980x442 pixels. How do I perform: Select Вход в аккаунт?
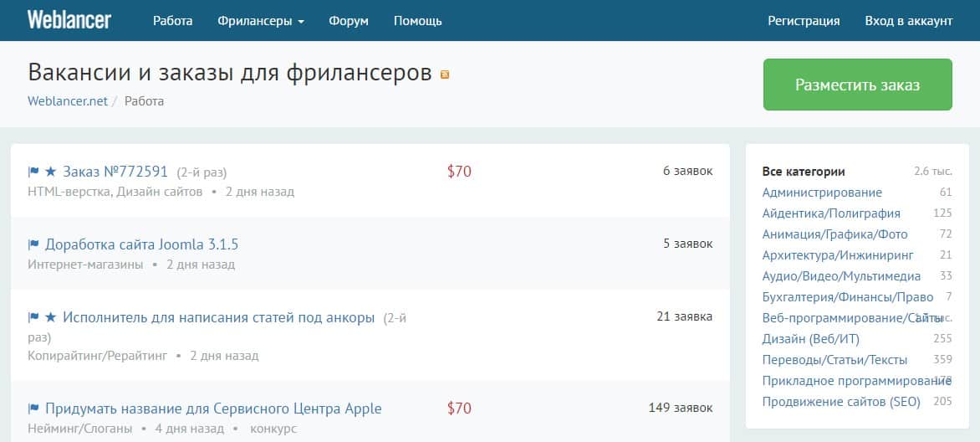pos(909,21)
